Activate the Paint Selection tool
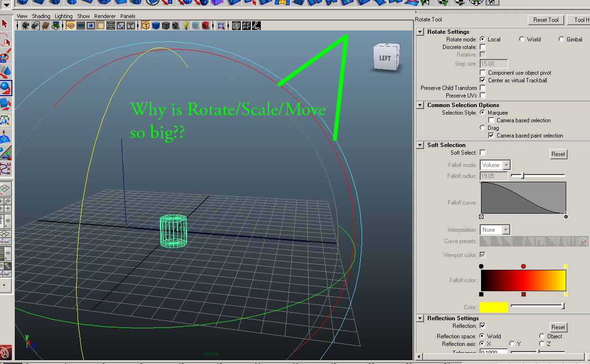Screen dimensions: 590x364 6,56
